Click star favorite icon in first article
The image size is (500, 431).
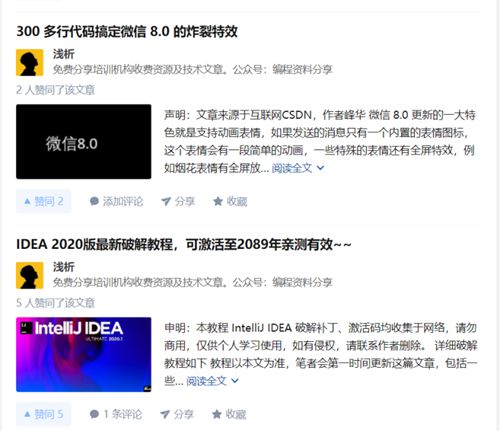(218, 201)
